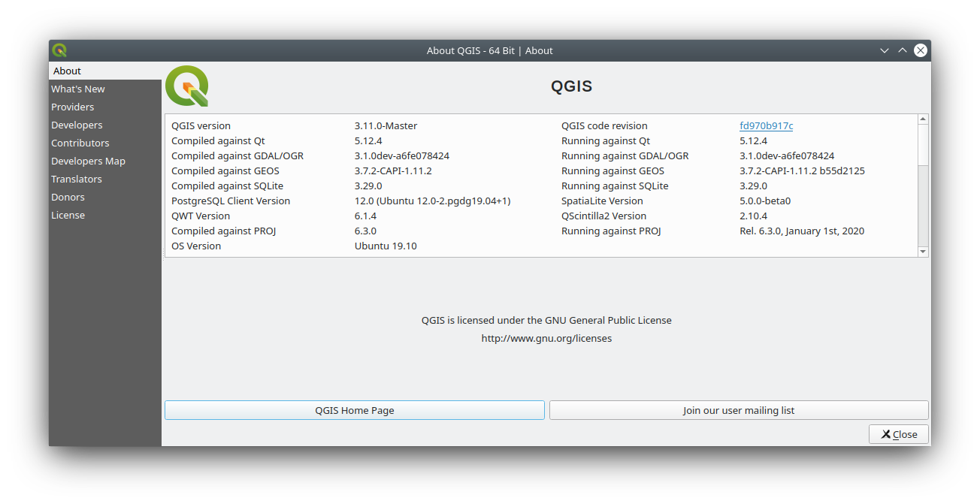Viewport: 980px width, 504px height.
Task: Select the Providers sidebar entry
Action: (72, 106)
